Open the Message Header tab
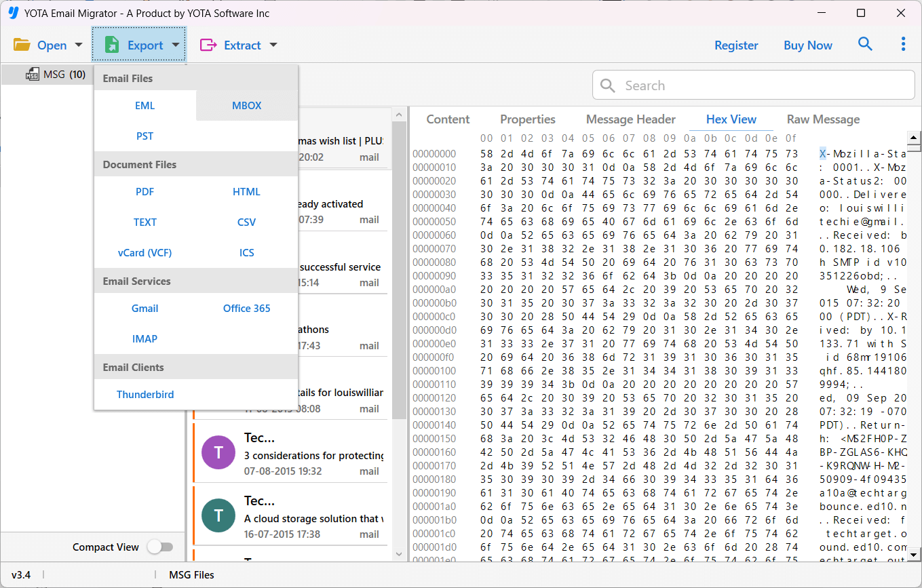The height and width of the screenshot is (588, 922). (x=630, y=119)
